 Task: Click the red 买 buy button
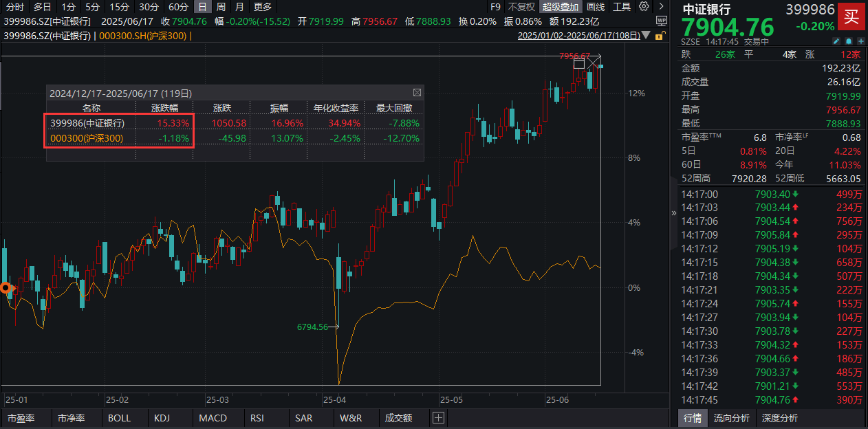[851, 16]
